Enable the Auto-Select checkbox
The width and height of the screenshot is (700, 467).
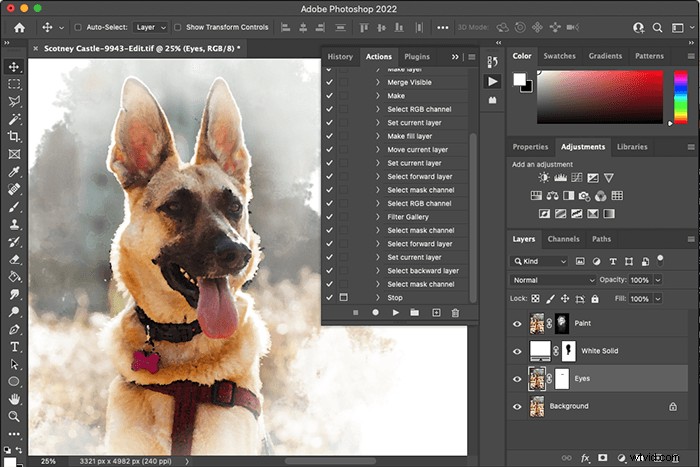(x=78, y=27)
